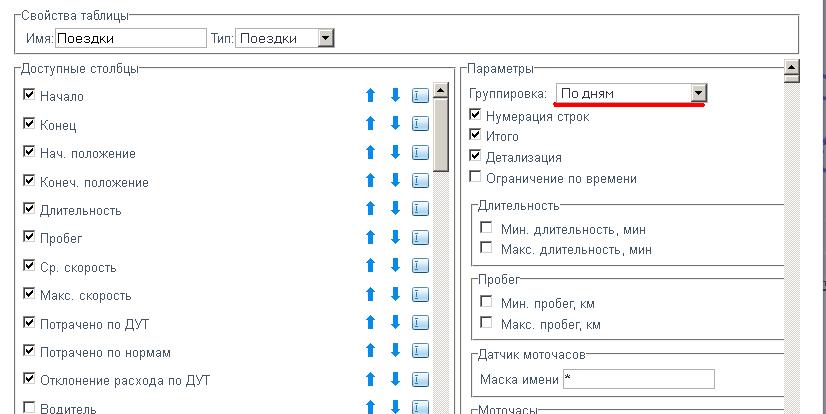Move Потрачено по нормам column down
Viewport: 826px width, 414px height.
[x=395, y=351]
